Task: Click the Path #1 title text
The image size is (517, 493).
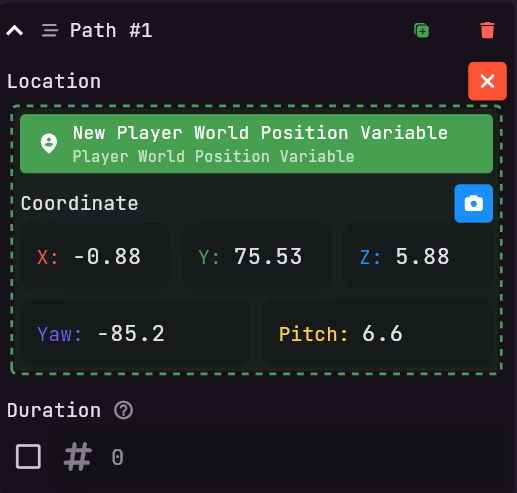Action: pyautogui.click(x=111, y=31)
